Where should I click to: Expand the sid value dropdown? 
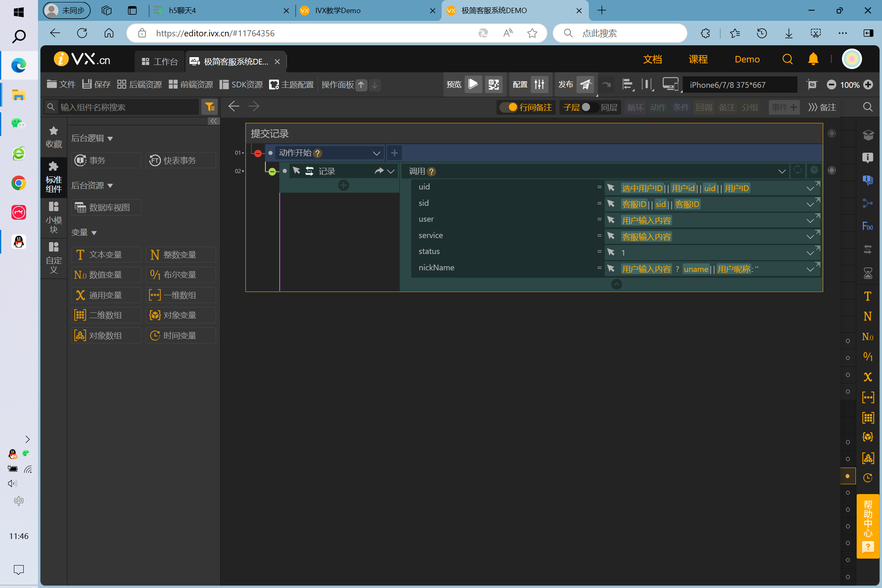coord(810,204)
